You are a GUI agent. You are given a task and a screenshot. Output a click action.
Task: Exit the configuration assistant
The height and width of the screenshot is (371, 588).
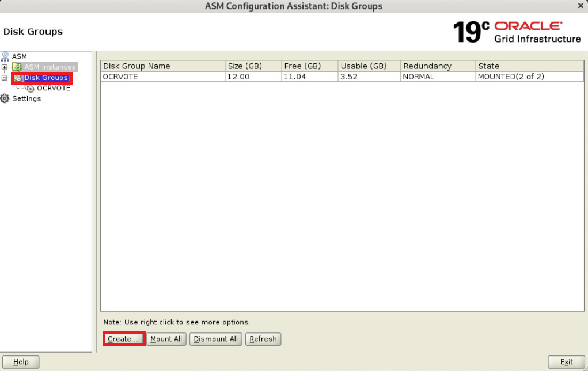566,362
